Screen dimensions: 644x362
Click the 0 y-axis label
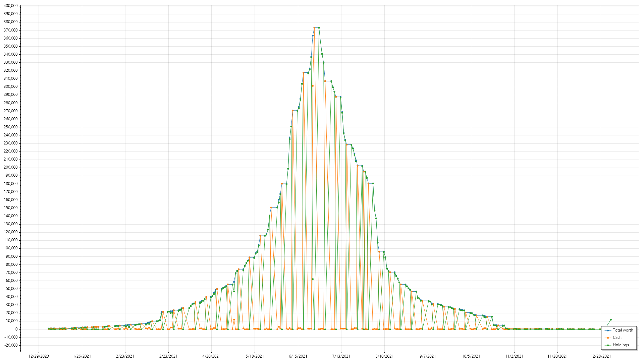pyautogui.click(x=16, y=329)
